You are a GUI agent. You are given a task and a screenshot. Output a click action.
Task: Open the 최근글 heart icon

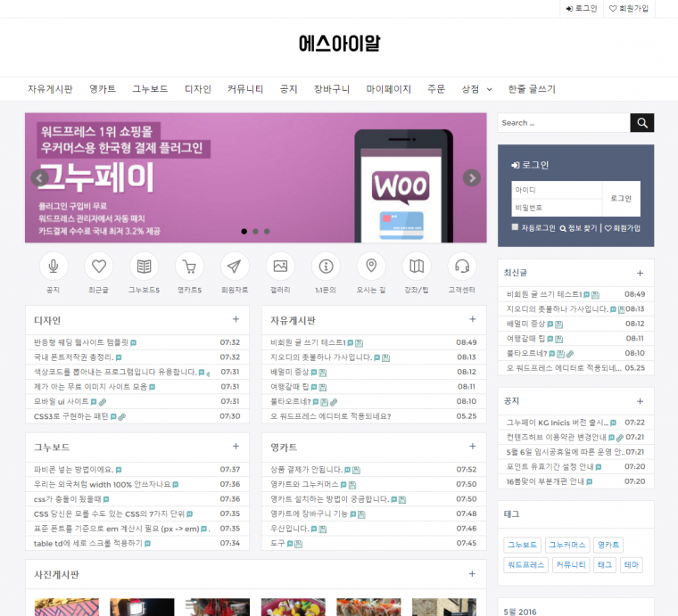[x=99, y=266]
